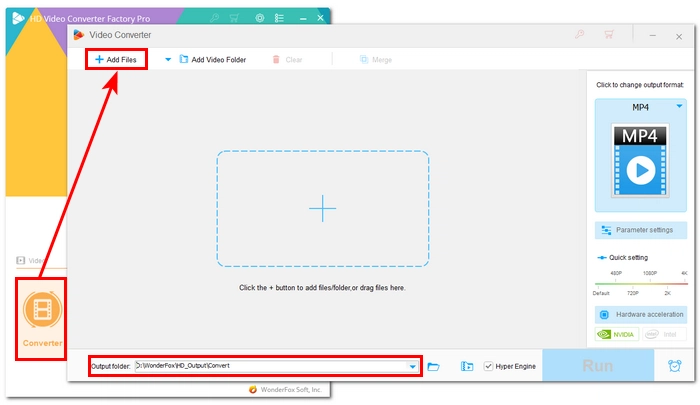Viewport: 700px width, 405px height.
Task: Open the MP4 output format dropdown
Action: point(679,107)
